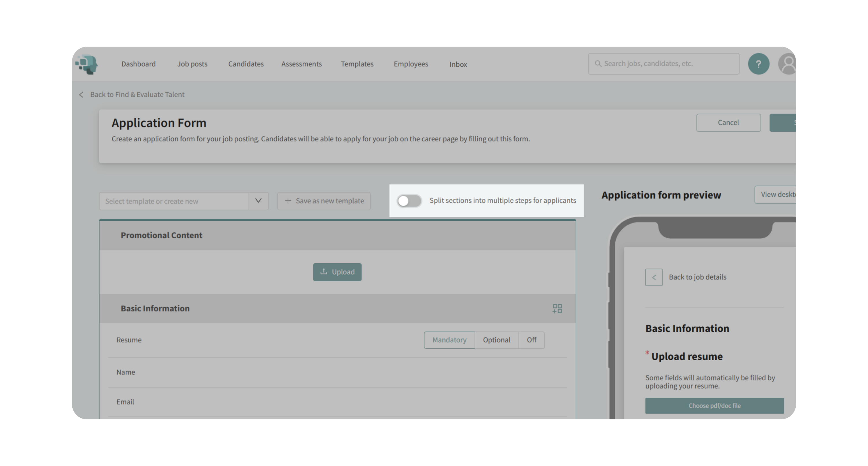
Task: Click Save as new template
Action: [x=324, y=201]
